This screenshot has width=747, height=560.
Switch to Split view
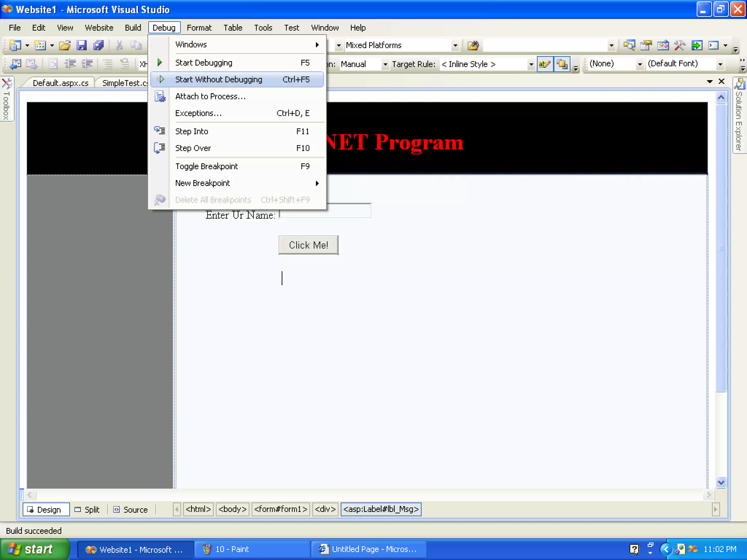[x=87, y=509]
